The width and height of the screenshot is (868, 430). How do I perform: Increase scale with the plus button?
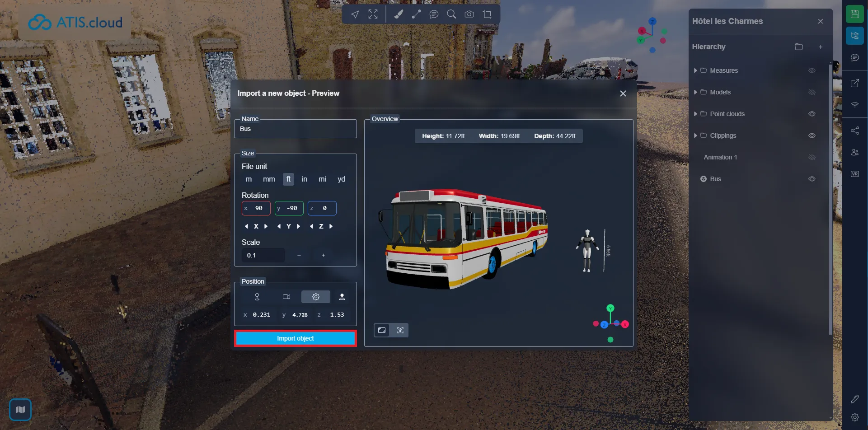(x=323, y=255)
